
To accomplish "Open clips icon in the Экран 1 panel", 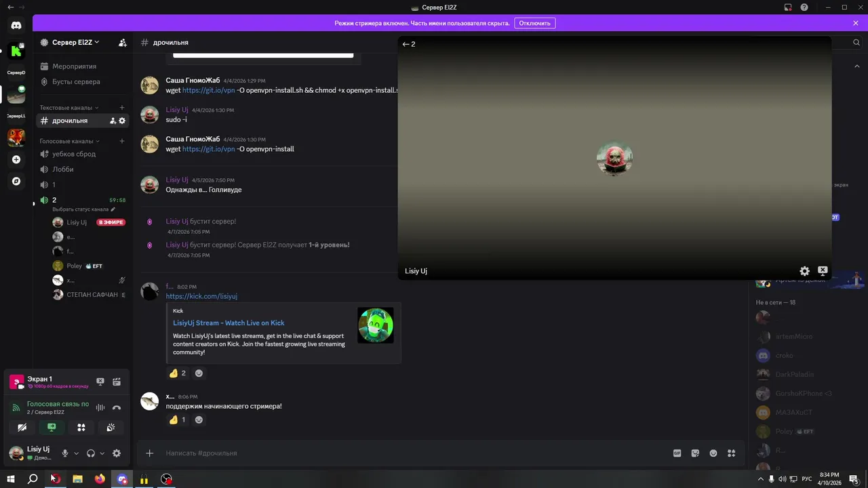I will 117,382.
